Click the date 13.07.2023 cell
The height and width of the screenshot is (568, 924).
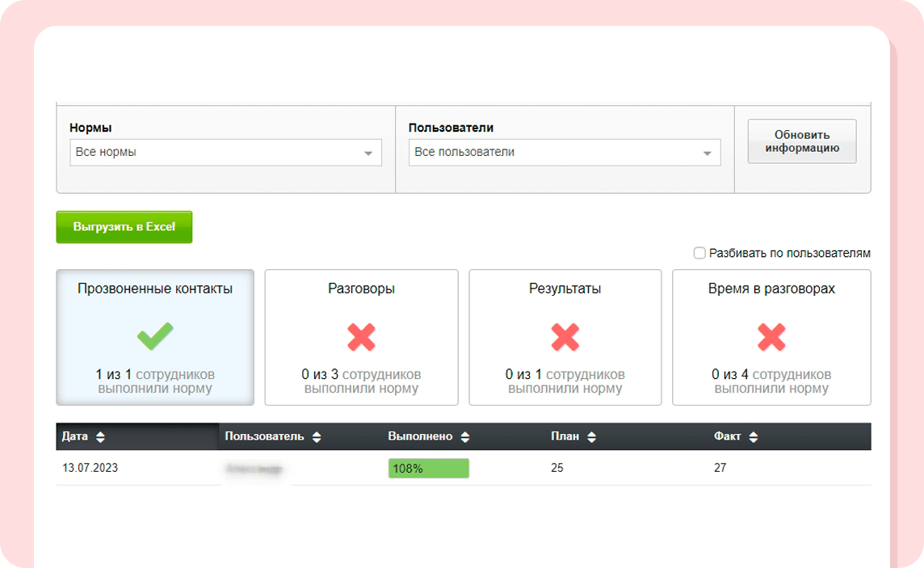click(x=90, y=468)
